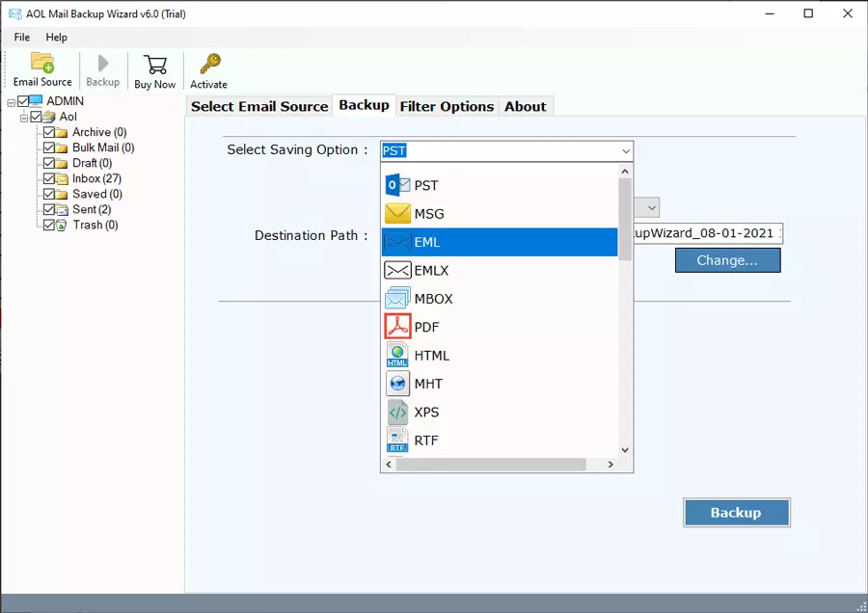Click dropdown list scroll up arrow
868x613 pixels.
point(625,172)
